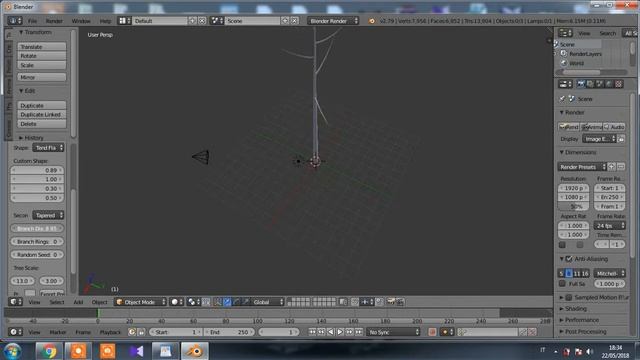Click the custom shape 0.89 field

pyautogui.click(x=37, y=170)
